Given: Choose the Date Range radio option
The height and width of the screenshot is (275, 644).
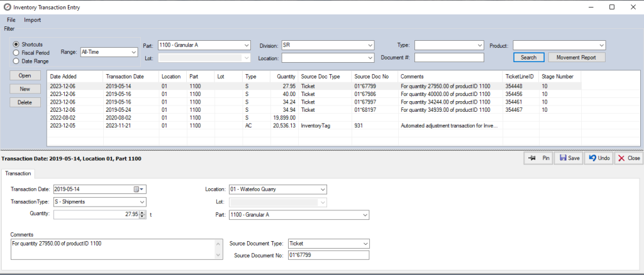Looking at the screenshot, I should (x=16, y=61).
